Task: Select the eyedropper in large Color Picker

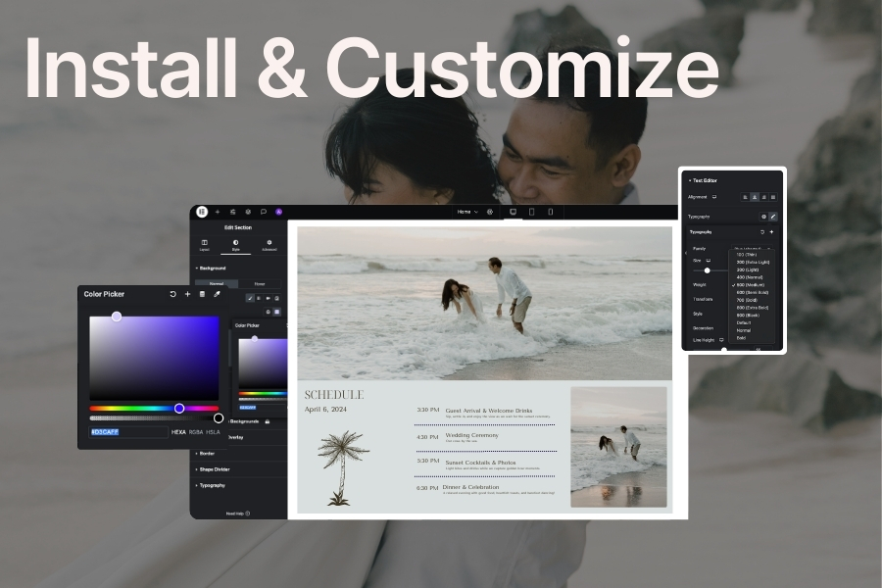Action: (x=217, y=294)
